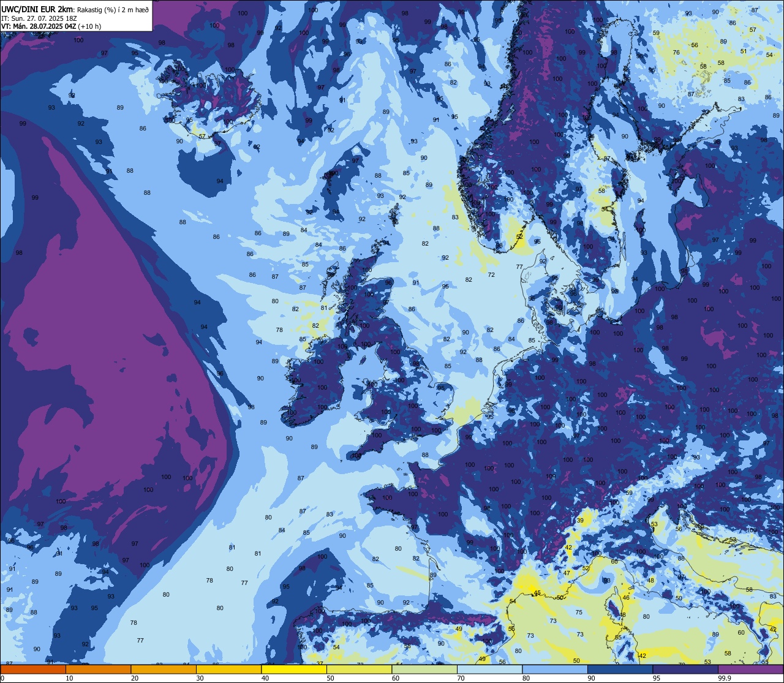Click the "30" tick label under the color bar

(200, 678)
